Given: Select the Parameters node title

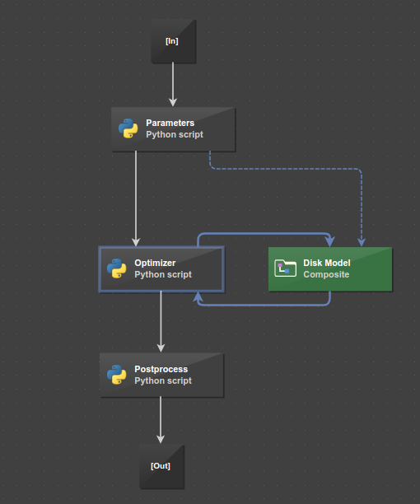Looking at the screenshot, I should point(170,123).
